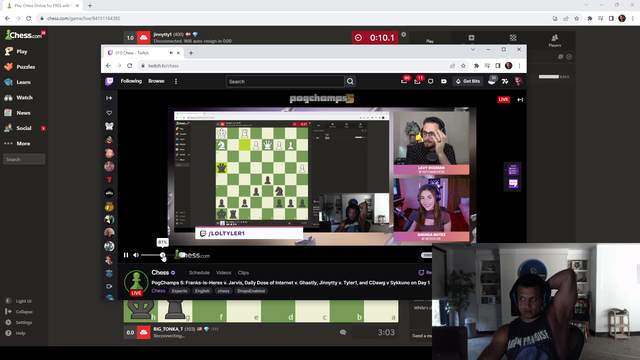The image size is (640, 360).
Task: Open Twitch whispers chat bubble icon
Action: tap(431, 81)
